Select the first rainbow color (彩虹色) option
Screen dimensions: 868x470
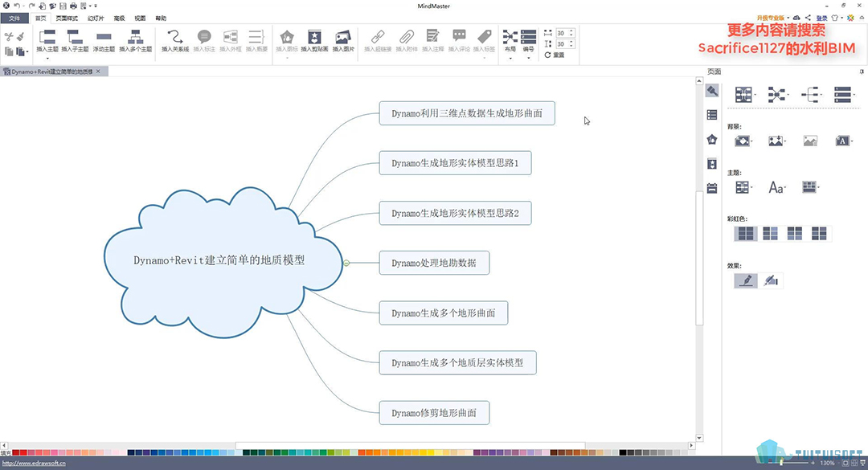point(745,234)
